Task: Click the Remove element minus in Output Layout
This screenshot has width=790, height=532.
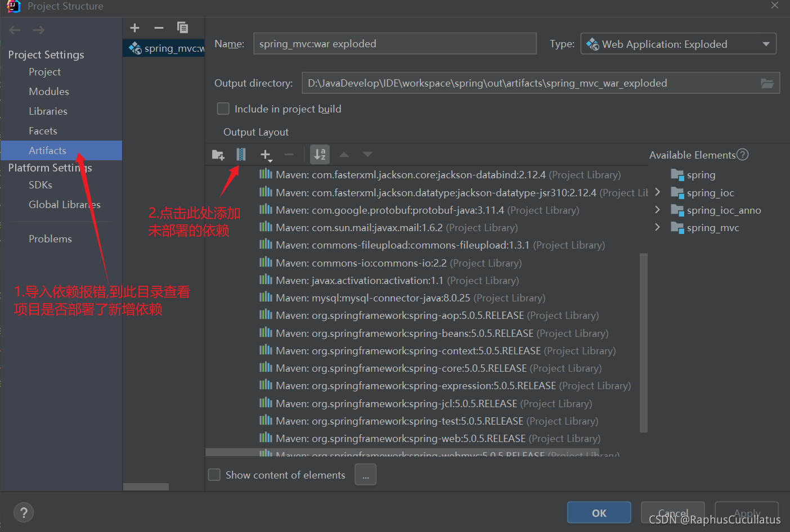Action: (289, 154)
